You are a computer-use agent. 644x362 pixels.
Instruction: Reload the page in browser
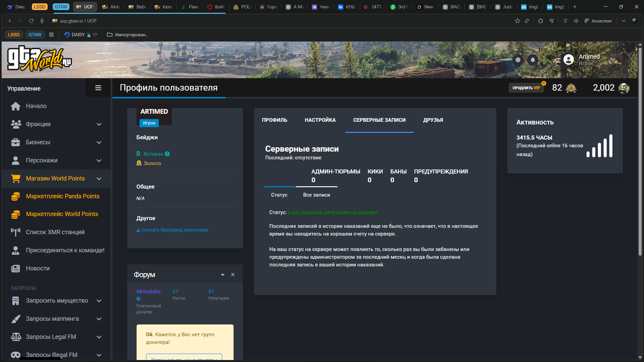[31, 21]
